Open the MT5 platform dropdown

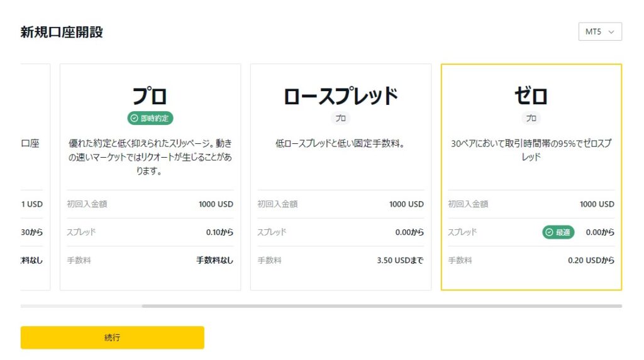point(599,31)
